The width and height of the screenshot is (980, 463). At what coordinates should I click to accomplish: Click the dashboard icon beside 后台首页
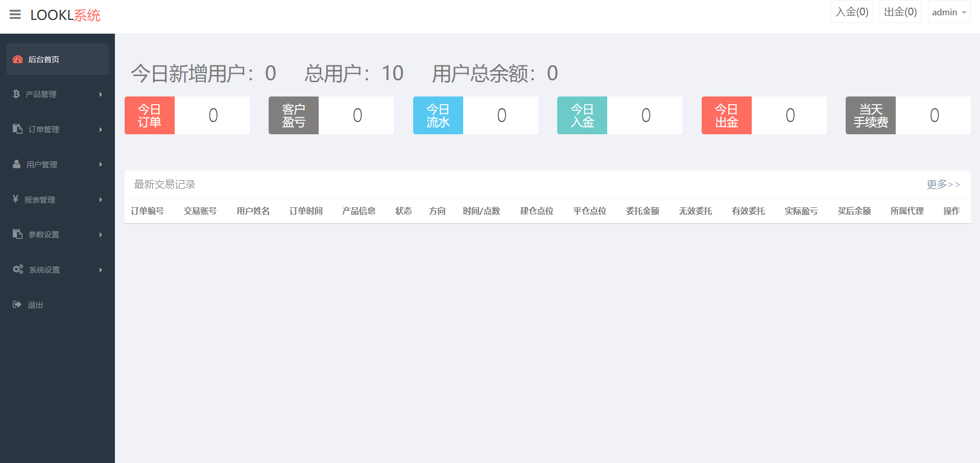click(x=18, y=59)
